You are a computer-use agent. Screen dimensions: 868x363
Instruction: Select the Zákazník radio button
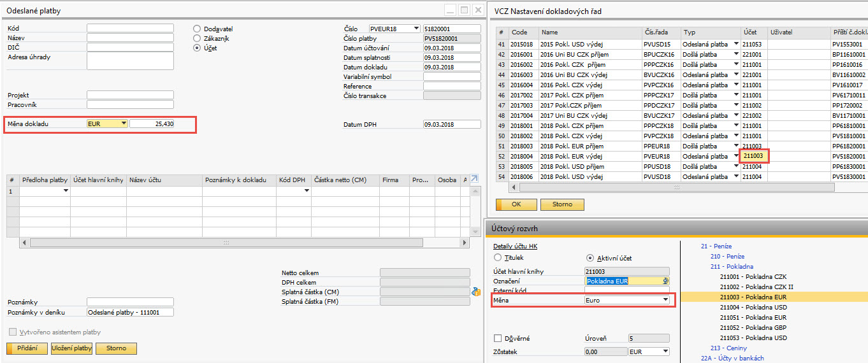[197, 38]
